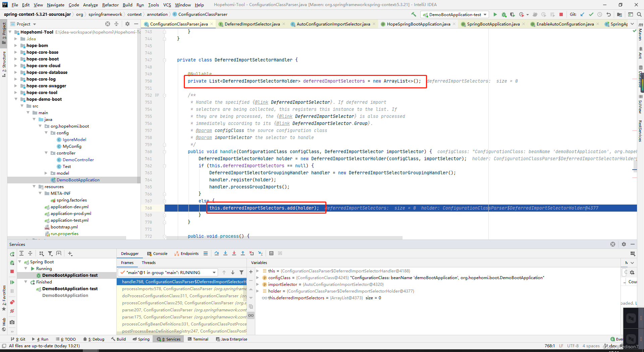
Task: Toggle the glasses watches-view button
Action: click(x=251, y=315)
